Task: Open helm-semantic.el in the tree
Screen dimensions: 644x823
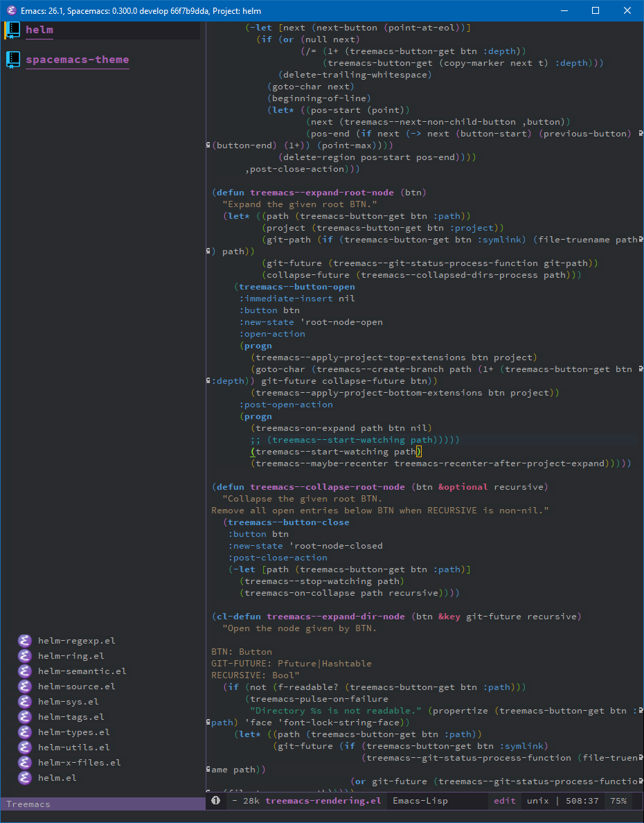Action: pos(82,671)
